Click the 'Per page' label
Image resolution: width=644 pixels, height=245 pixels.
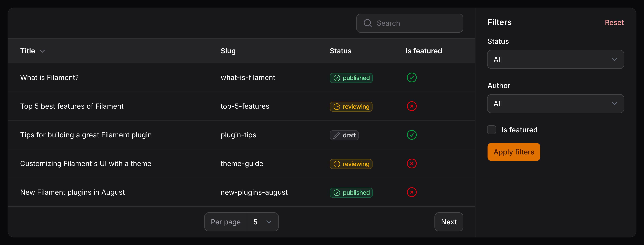tap(226, 222)
